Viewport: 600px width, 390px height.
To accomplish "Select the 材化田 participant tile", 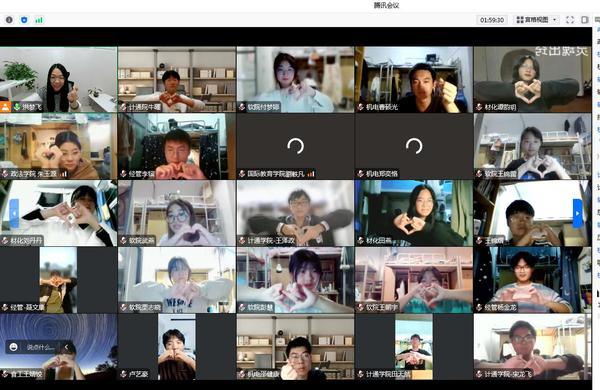I will pyautogui.click(x=414, y=213).
